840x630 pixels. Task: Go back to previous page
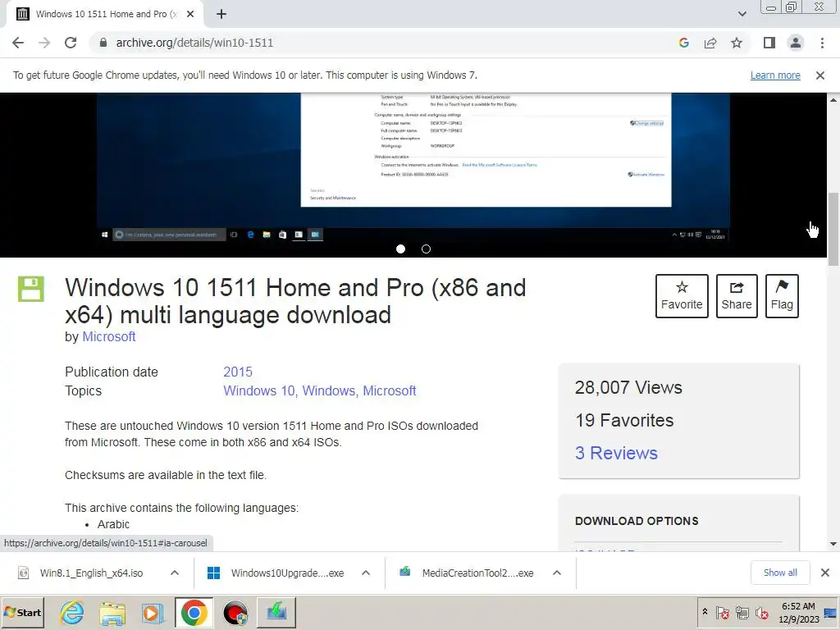coord(18,43)
